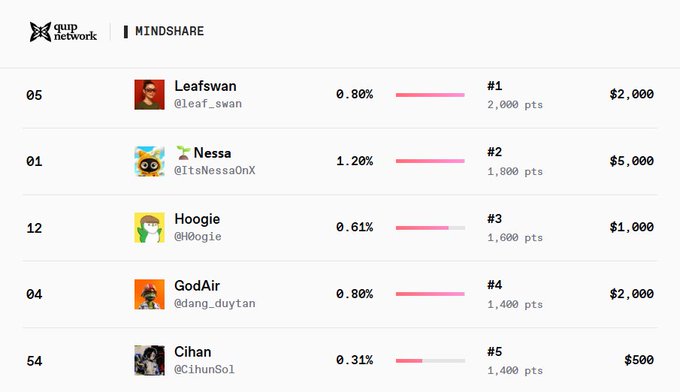This screenshot has width=680, height=392.
Task: Select the Leafswan name in row 05
Action: pyautogui.click(x=205, y=86)
